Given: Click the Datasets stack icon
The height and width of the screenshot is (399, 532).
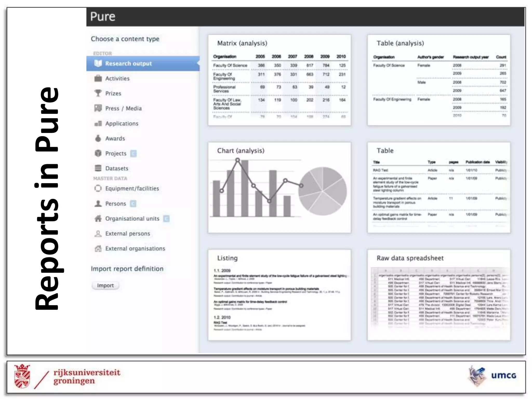Looking at the screenshot, I should [x=98, y=168].
